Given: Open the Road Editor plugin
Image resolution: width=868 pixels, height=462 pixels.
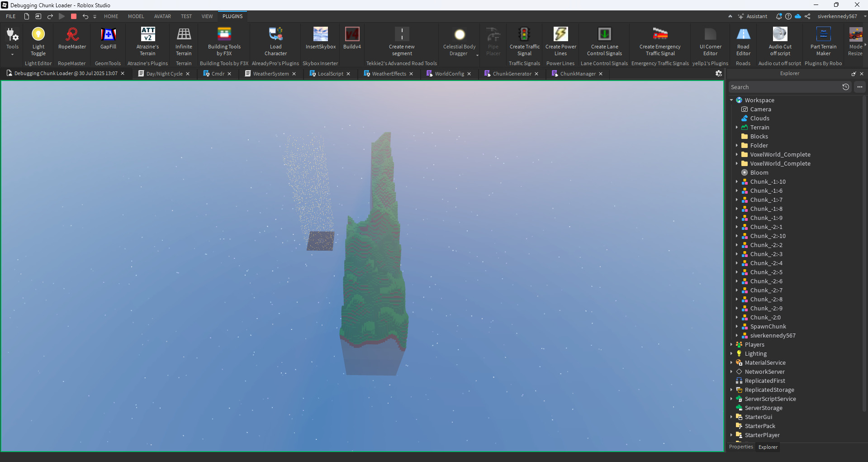Looking at the screenshot, I should (743, 41).
